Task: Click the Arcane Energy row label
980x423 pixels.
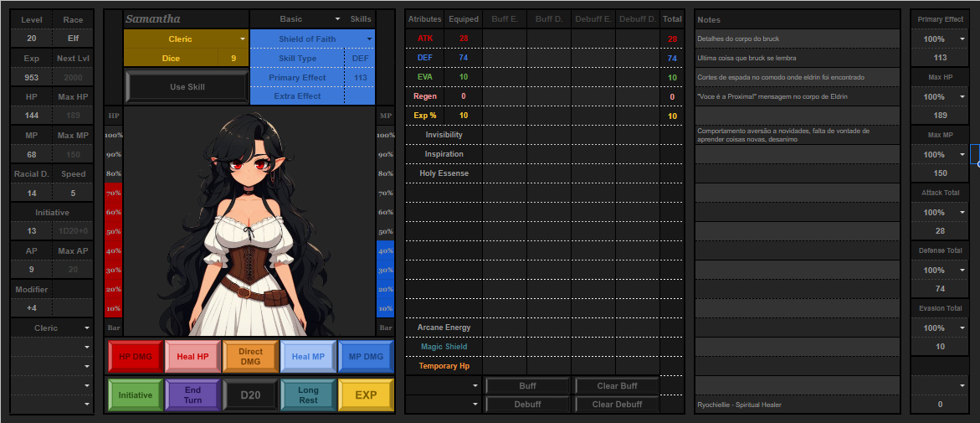Action: coord(444,328)
